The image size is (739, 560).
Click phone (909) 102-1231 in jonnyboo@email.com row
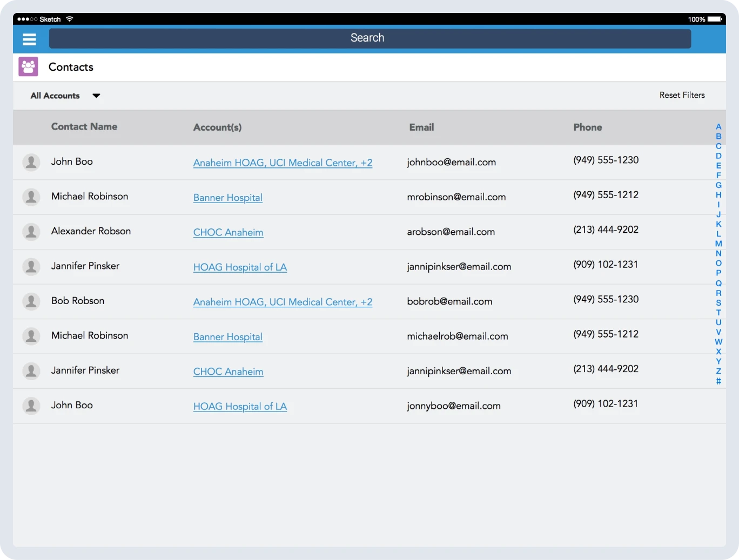click(606, 403)
